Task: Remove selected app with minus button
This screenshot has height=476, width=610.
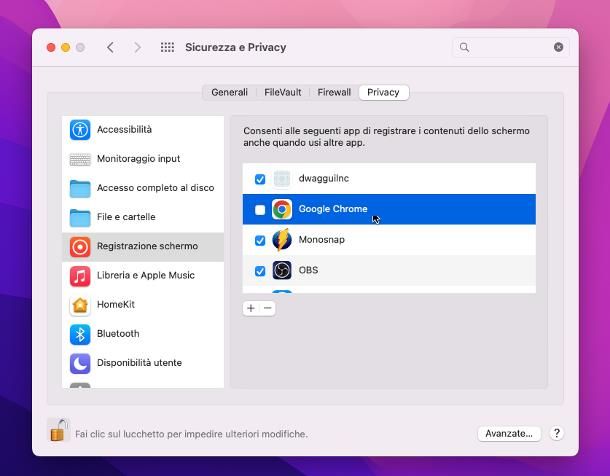Action: [x=268, y=308]
